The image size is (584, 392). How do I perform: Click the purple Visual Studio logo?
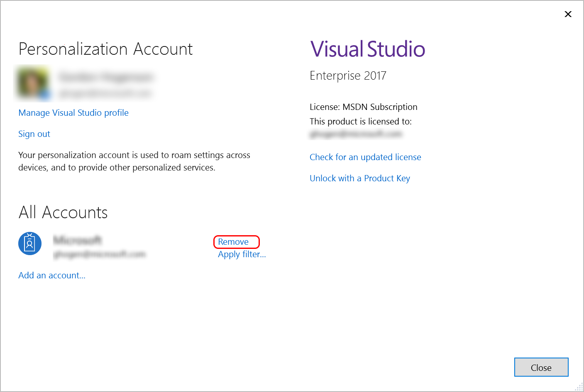point(367,49)
